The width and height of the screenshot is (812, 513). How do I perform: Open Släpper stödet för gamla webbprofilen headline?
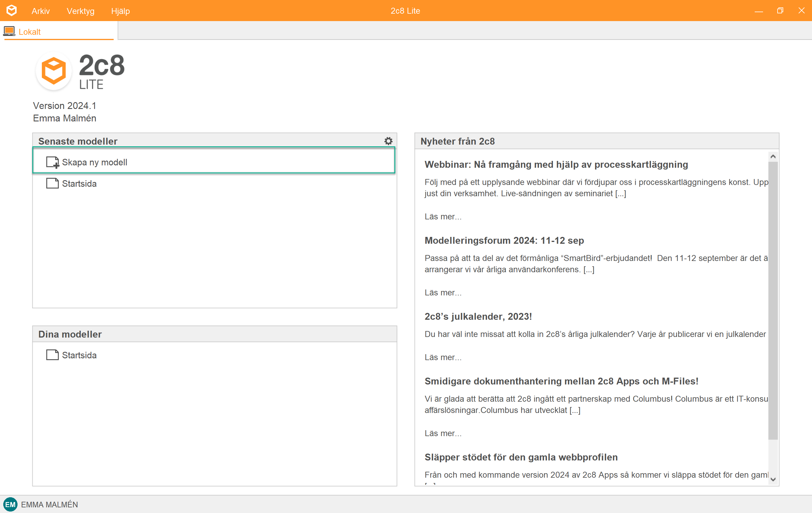pyautogui.click(x=521, y=457)
